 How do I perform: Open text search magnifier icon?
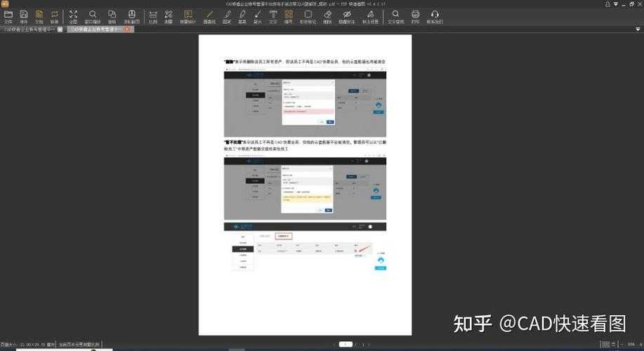click(395, 16)
